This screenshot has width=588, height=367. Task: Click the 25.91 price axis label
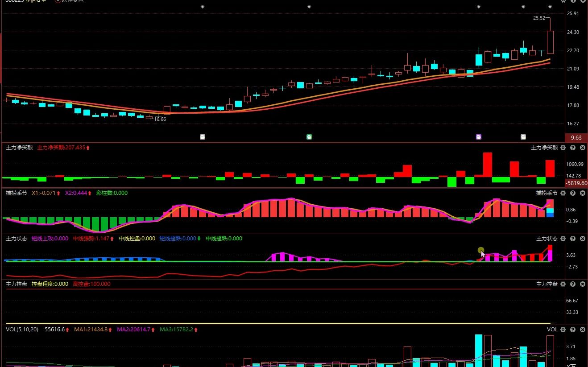coord(572,14)
